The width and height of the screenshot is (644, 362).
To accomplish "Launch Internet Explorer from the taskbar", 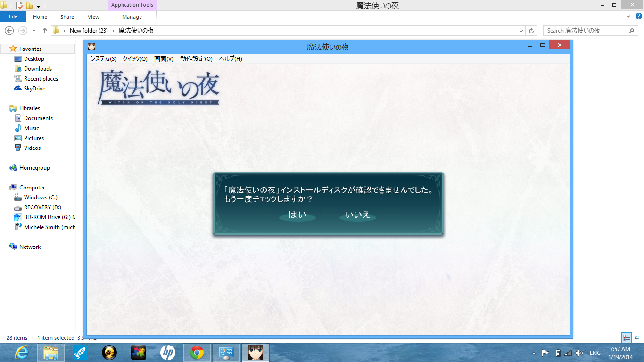I will pyautogui.click(x=21, y=353).
